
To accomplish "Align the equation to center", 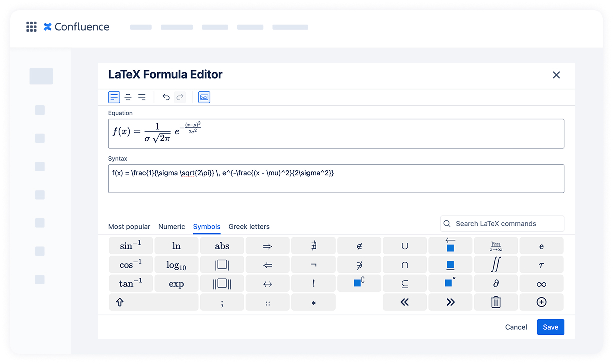I will coord(128,97).
